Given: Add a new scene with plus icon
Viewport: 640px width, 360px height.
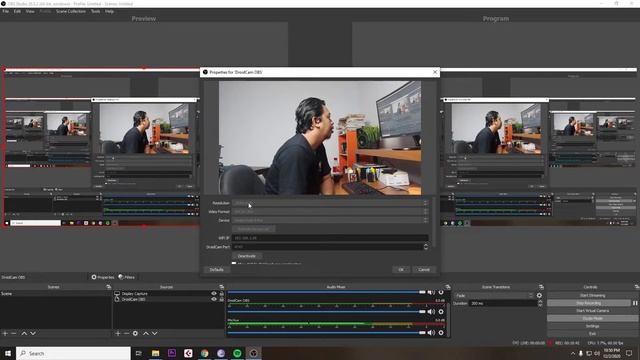Looking at the screenshot, I should (5, 333).
